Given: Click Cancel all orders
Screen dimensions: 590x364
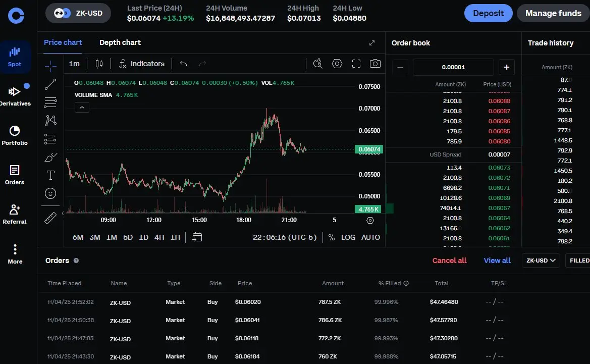Looking at the screenshot, I should click(449, 261).
